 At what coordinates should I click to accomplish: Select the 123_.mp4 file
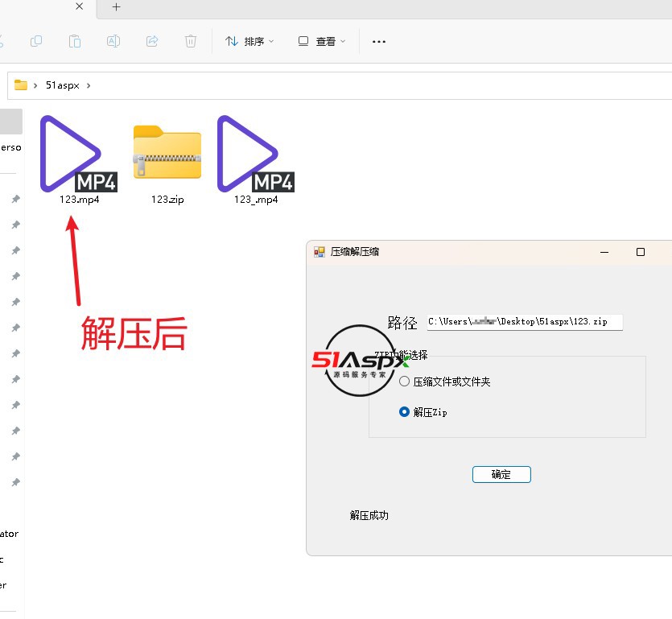click(256, 159)
